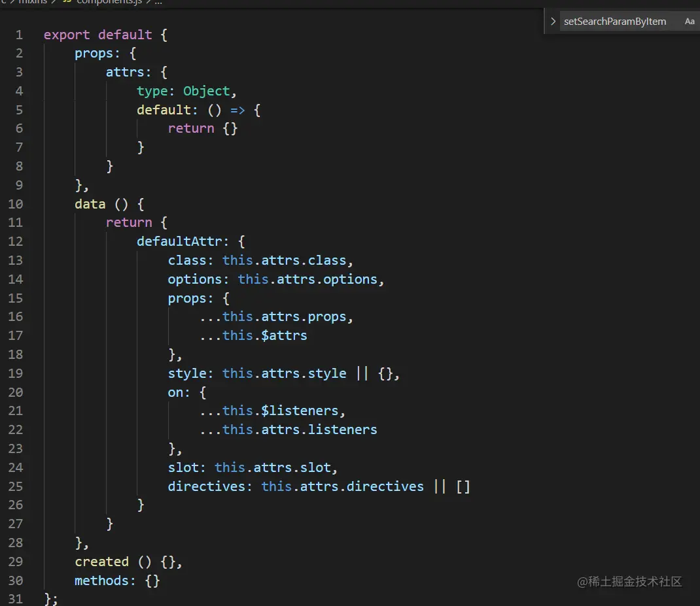Click 'methods:' on line 30
The width and height of the screenshot is (700, 606).
[x=105, y=581]
